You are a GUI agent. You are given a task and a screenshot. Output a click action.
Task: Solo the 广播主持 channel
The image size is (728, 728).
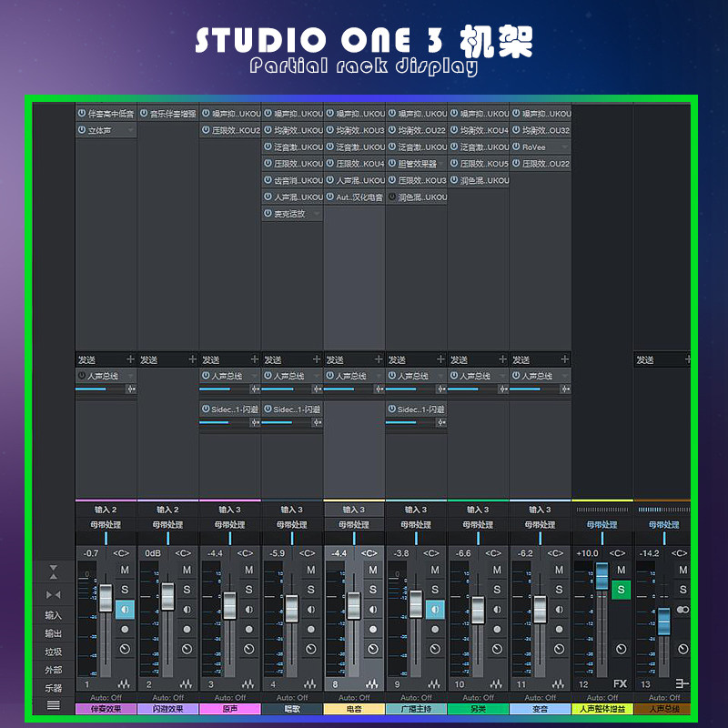[435, 589]
